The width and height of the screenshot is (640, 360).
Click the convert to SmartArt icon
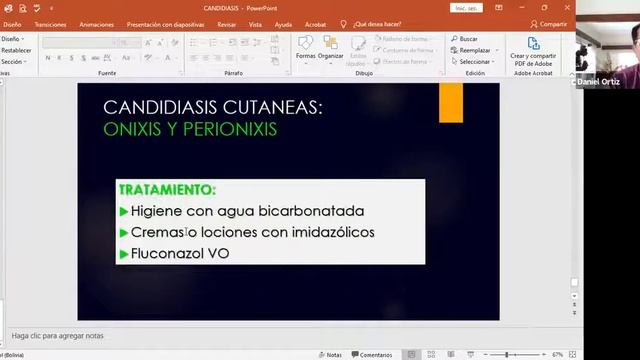[276, 61]
